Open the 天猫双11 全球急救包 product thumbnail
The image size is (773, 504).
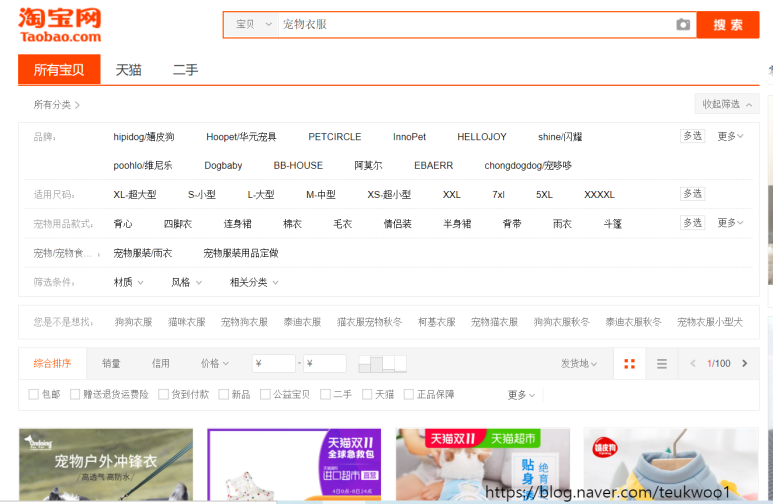tap(294, 465)
